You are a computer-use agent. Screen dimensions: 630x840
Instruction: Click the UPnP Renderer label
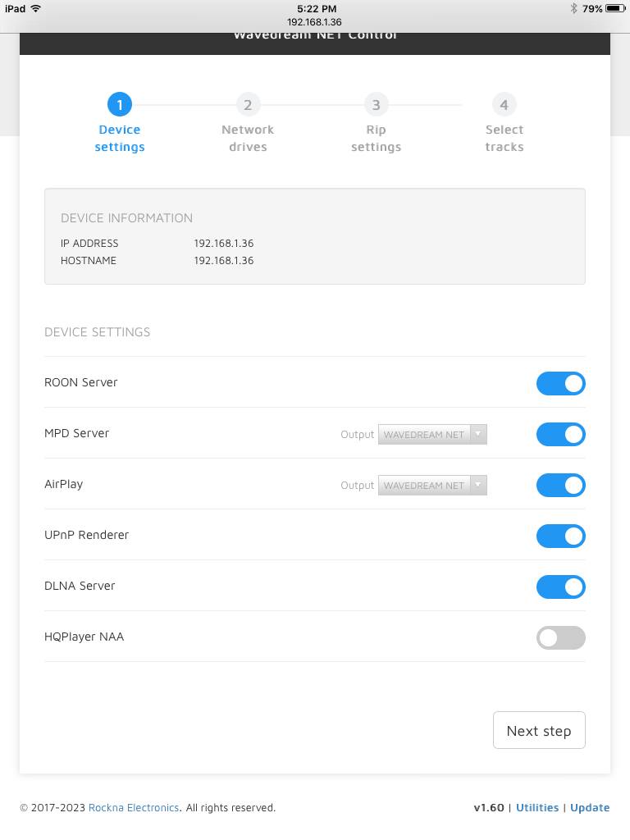87,535
